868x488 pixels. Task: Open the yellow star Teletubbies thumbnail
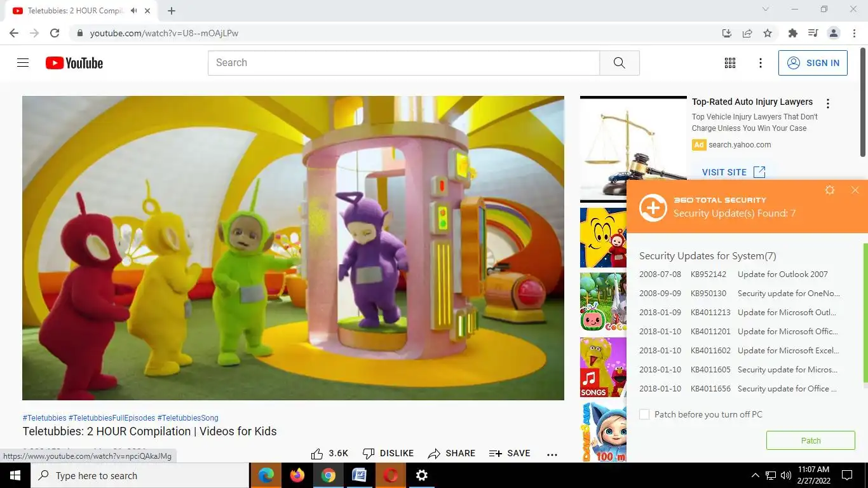pyautogui.click(x=603, y=238)
